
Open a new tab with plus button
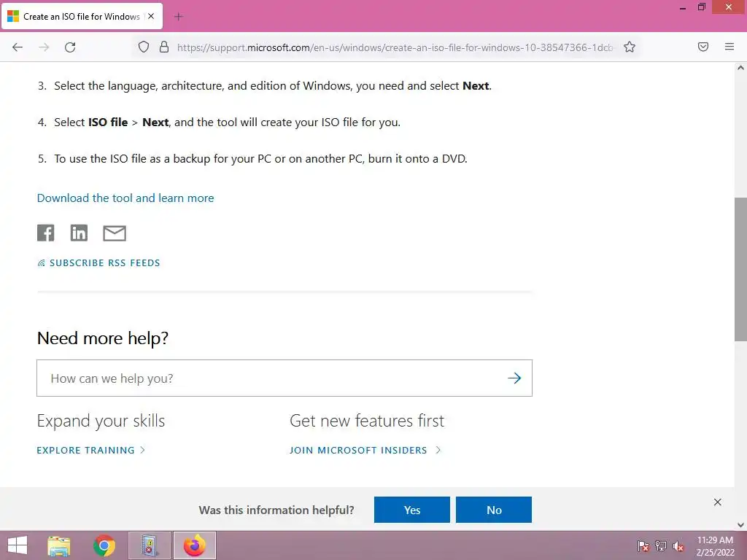click(x=179, y=17)
